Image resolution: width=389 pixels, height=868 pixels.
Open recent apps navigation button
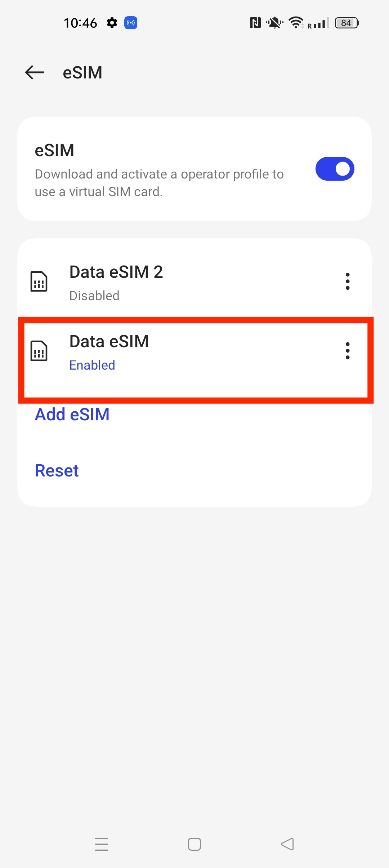[x=102, y=844]
